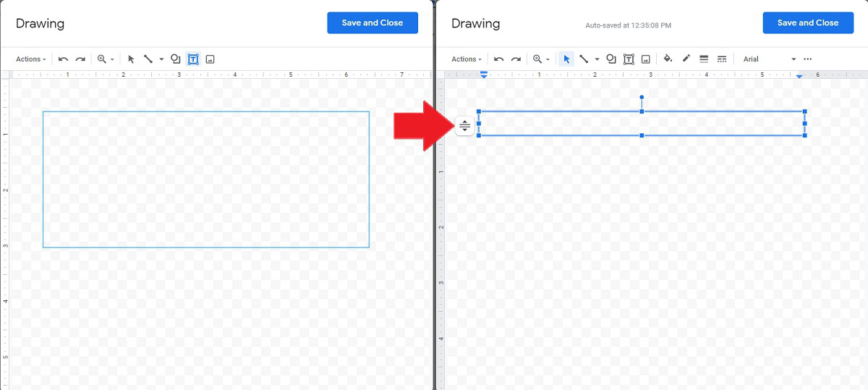Screen dimensions: 868x390
Task: Click Save and Close in right Drawing window
Action: coord(808,22)
